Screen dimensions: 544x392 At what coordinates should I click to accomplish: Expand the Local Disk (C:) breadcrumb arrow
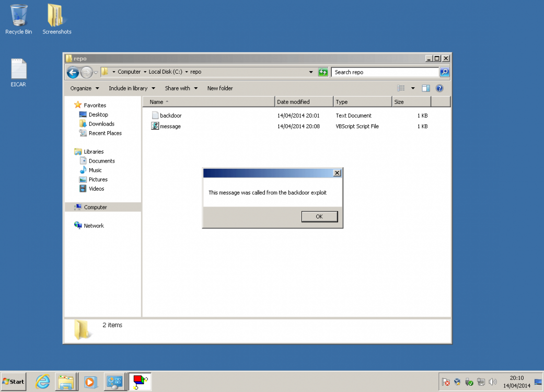pyautogui.click(x=187, y=72)
